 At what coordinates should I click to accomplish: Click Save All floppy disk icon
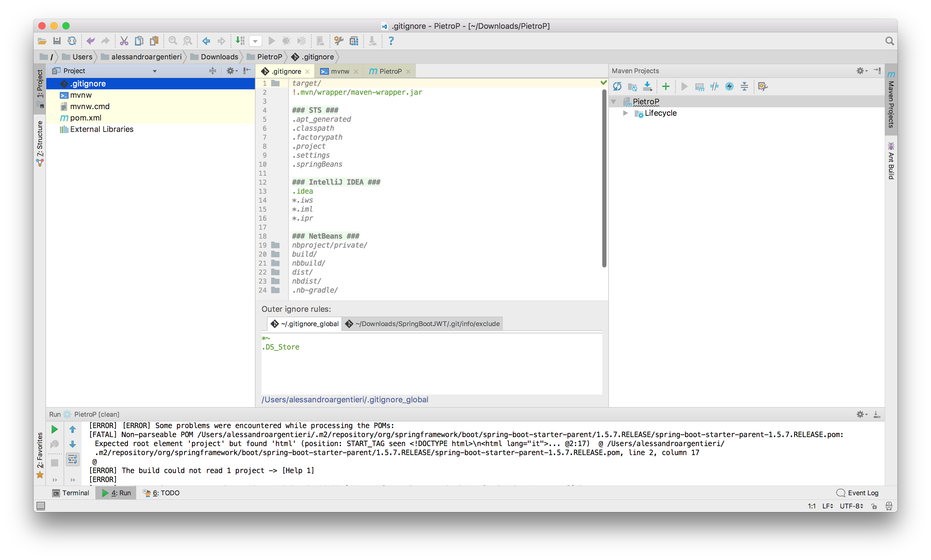pos(57,41)
